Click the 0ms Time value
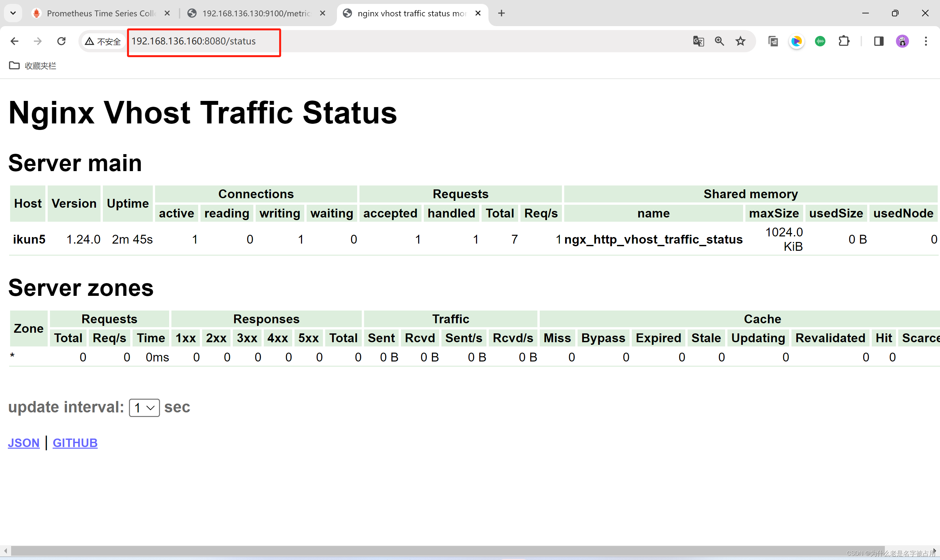Image resolution: width=940 pixels, height=560 pixels. [157, 357]
